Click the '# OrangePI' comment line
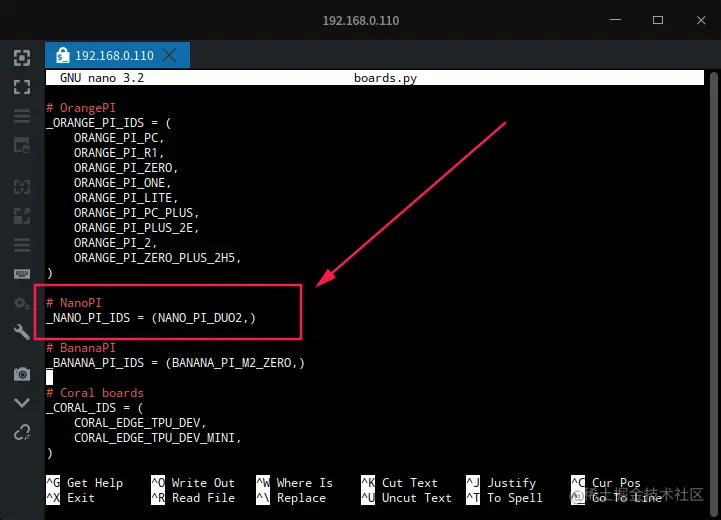The width and height of the screenshot is (721, 520). pos(81,108)
